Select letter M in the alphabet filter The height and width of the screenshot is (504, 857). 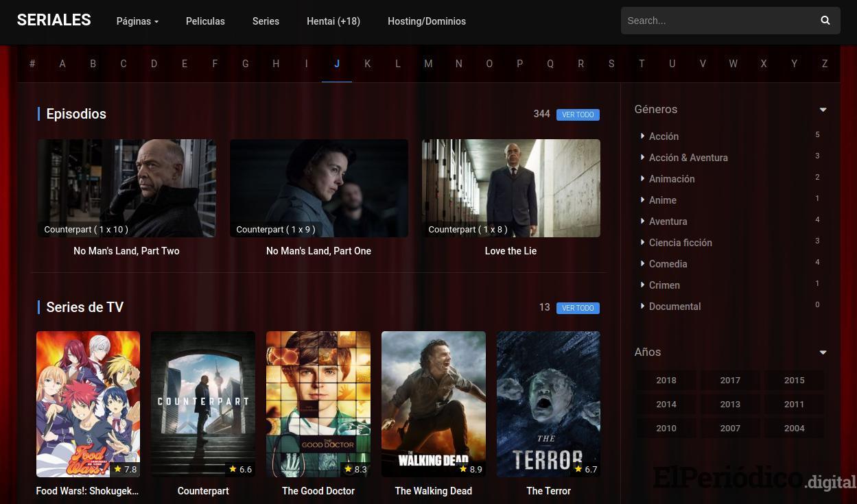click(428, 64)
